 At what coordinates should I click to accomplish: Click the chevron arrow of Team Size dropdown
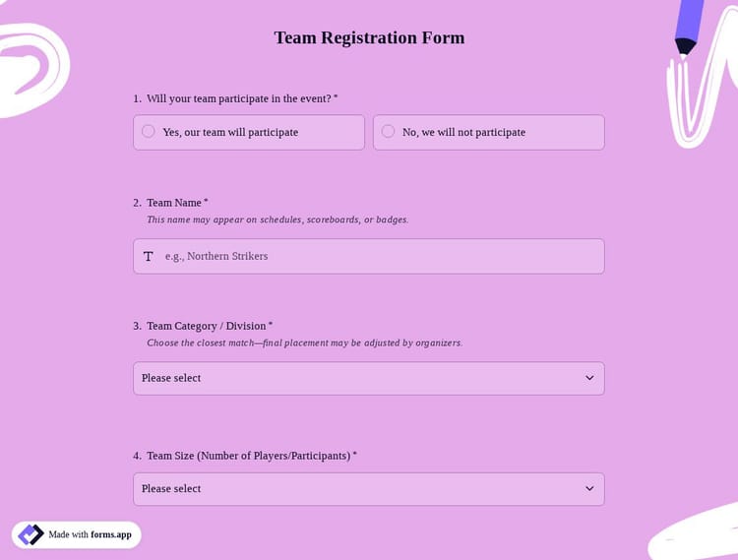(589, 488)
